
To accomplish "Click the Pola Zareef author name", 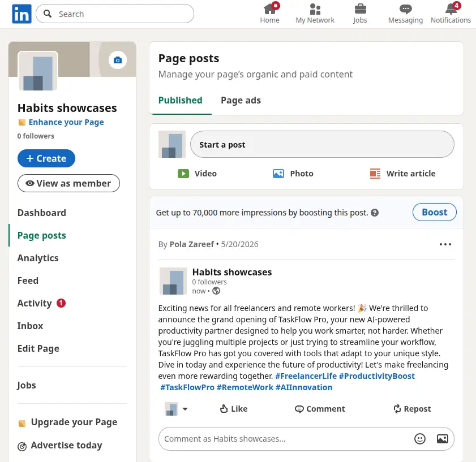I will coord(191,244).
